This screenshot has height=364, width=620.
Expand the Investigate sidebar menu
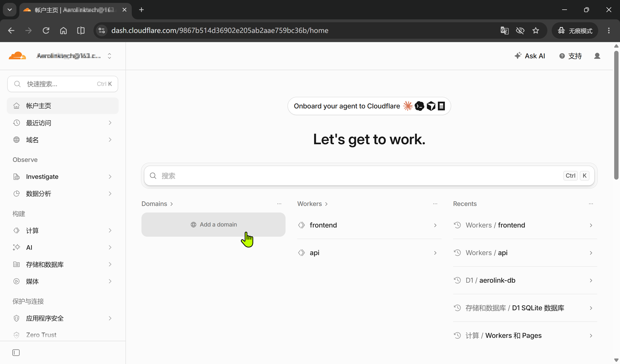63,177
